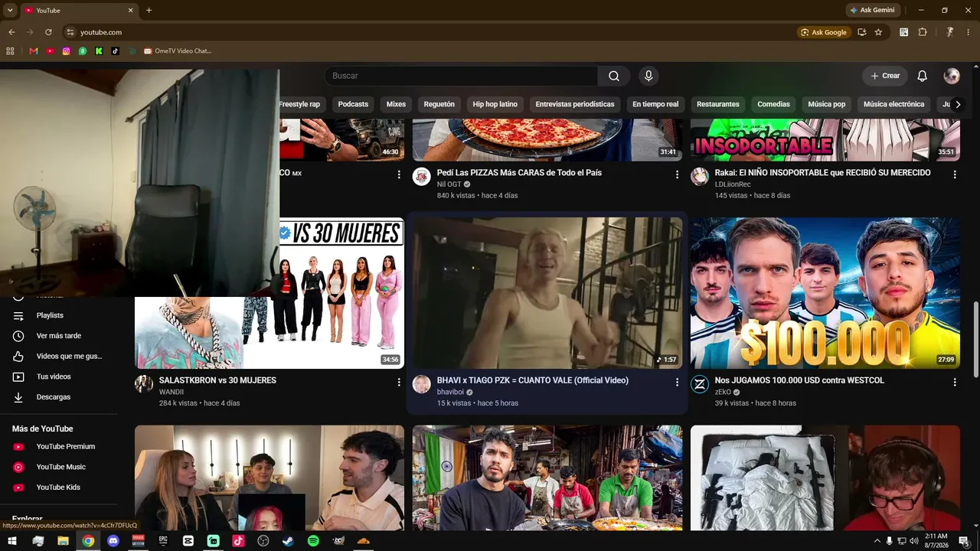Select the En tiempo real chip
The height and width of the screenshot is (551, 980).
click(655, 104)
